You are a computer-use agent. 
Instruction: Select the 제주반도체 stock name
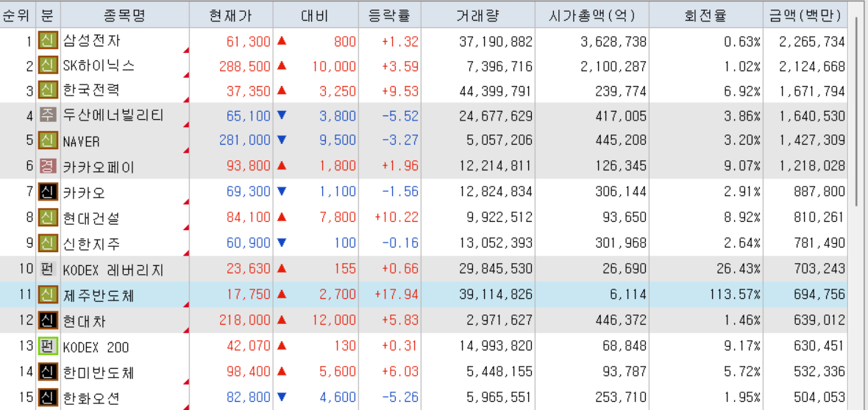(99, 295)
